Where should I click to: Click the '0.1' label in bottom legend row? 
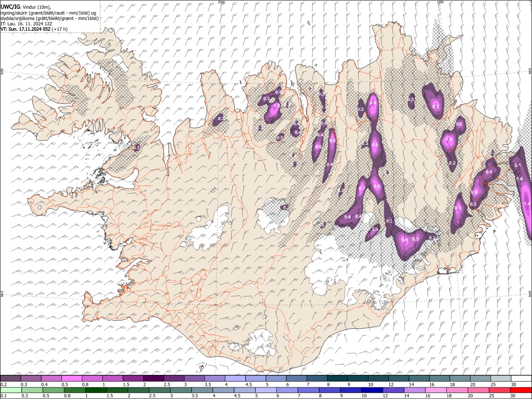point(3,396)
